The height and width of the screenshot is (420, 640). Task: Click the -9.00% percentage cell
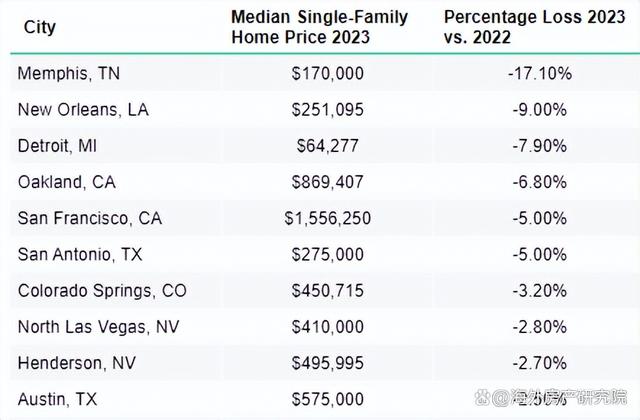540,110
